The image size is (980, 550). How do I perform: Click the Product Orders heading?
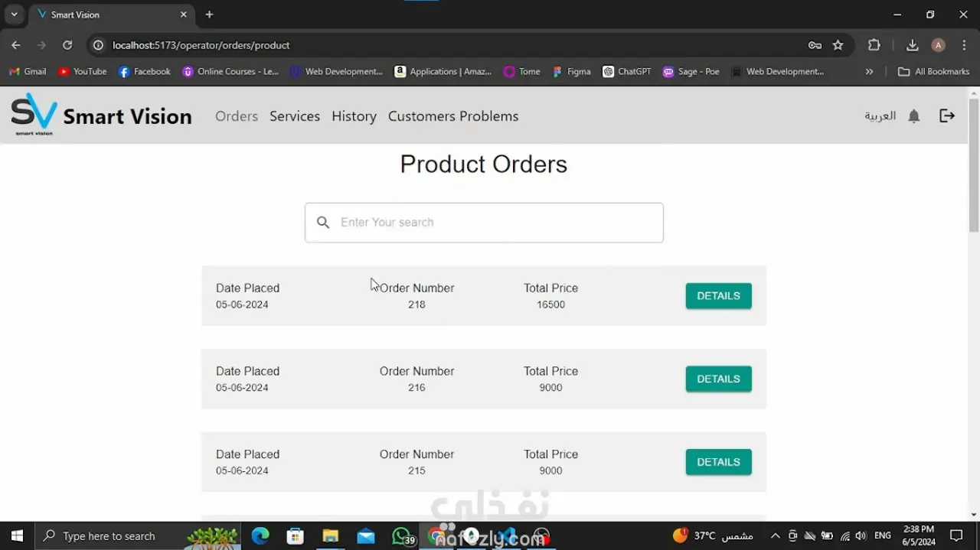tap(484, 164)
